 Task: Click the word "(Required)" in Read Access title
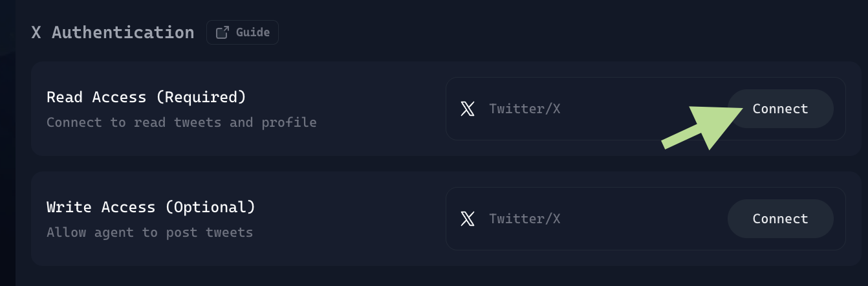pos(206,97)
